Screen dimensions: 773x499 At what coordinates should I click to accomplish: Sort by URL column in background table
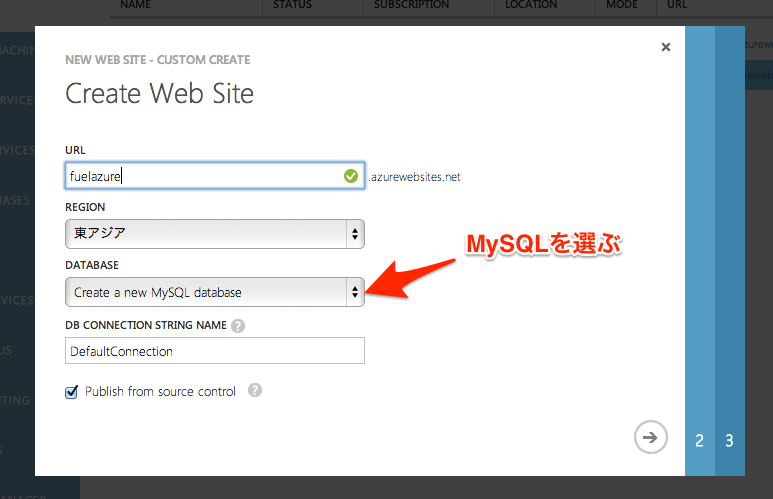677,5
